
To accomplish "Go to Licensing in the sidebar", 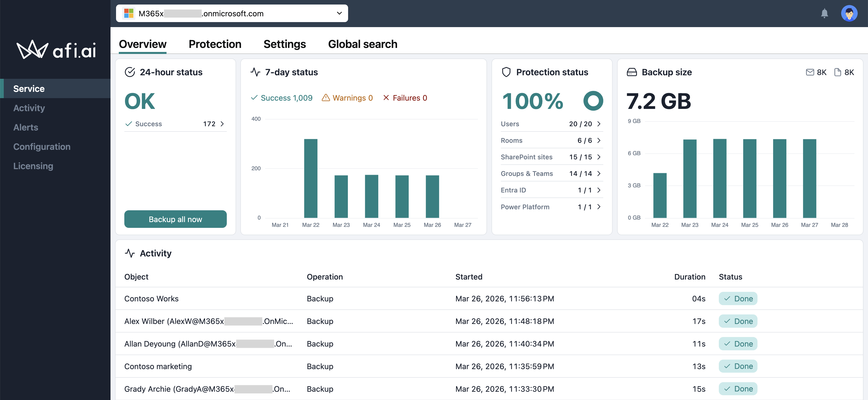I will [x=33, y=166].
